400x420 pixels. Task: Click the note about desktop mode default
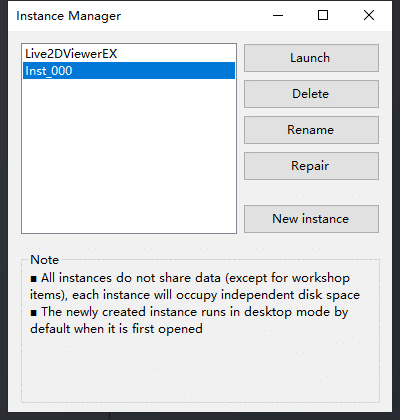pyautogui.click(x=189, y=320)
